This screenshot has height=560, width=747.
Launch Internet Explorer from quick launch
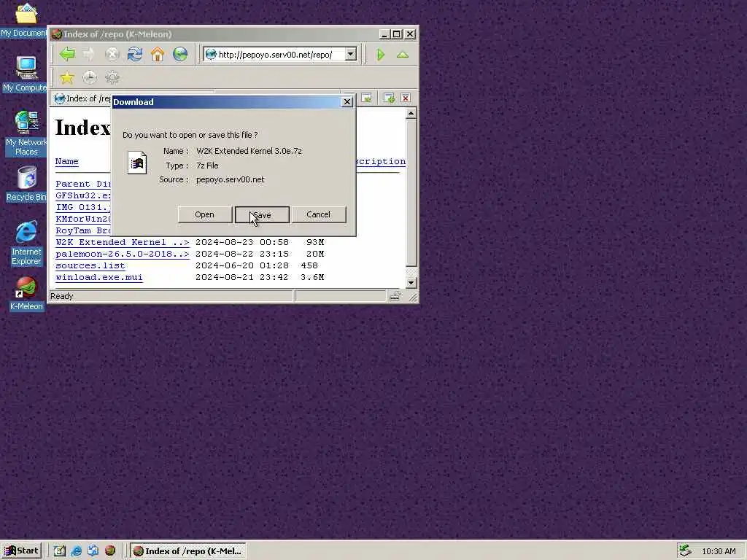point(76,551)
